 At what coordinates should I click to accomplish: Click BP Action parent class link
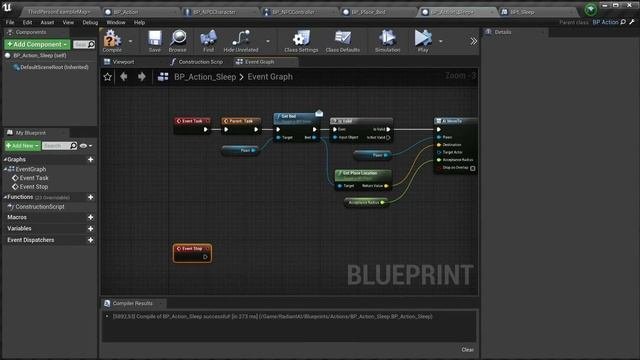[605, 22]
